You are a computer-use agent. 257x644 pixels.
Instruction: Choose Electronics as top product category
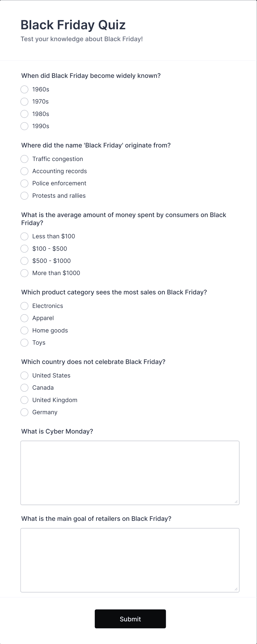(24, 306)
